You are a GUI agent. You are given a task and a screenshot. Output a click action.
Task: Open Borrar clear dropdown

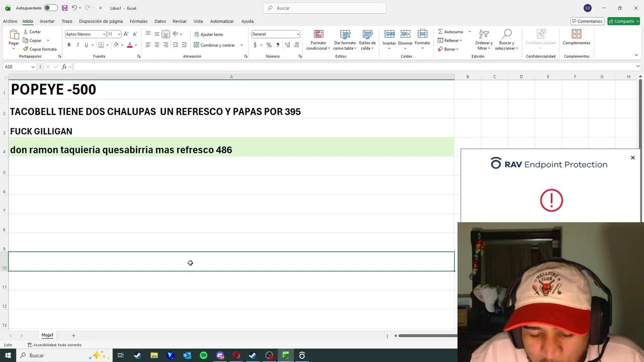448,49
